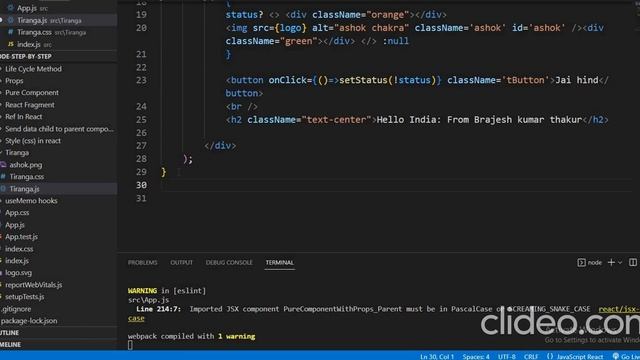
Task: Open package-lock.json file
Action: [29, 320]
